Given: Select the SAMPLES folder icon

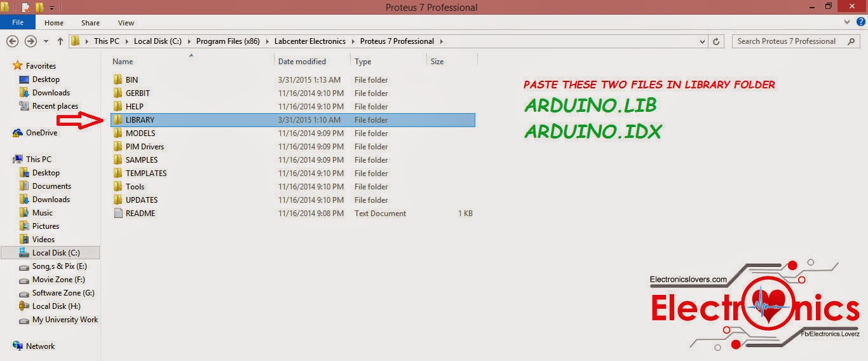Looking at the screenshot, I should 118,160.
